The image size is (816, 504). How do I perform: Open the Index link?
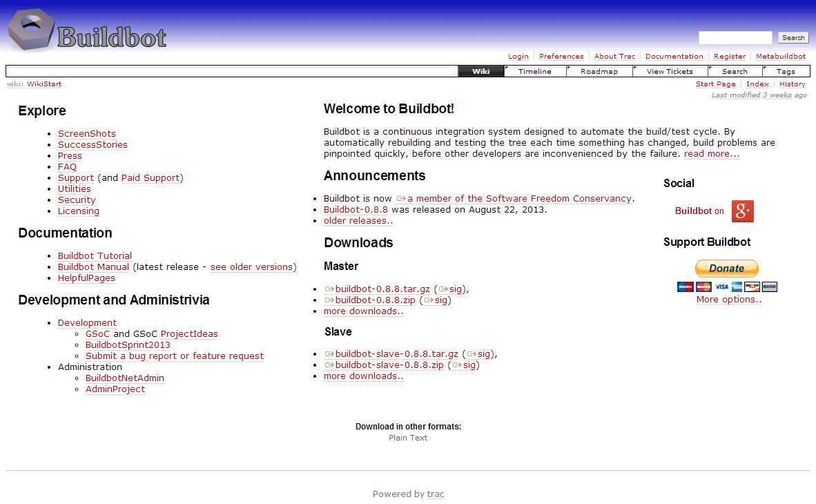(x=757, y=84)
